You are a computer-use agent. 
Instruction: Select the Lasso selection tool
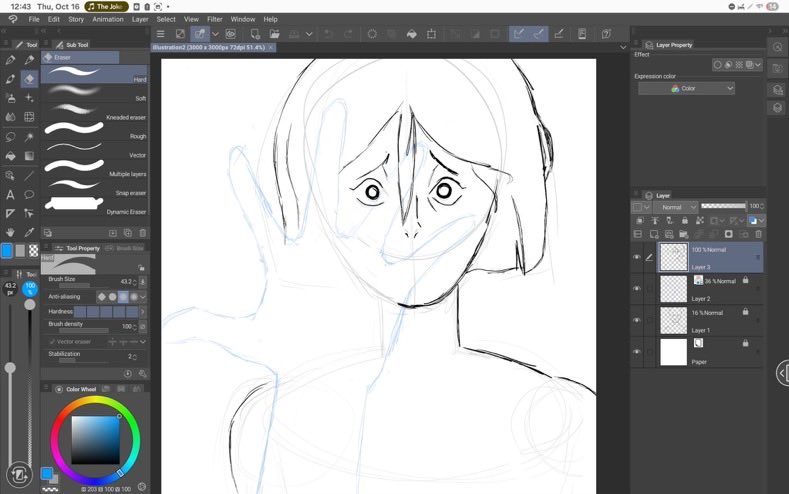[10, 137]
